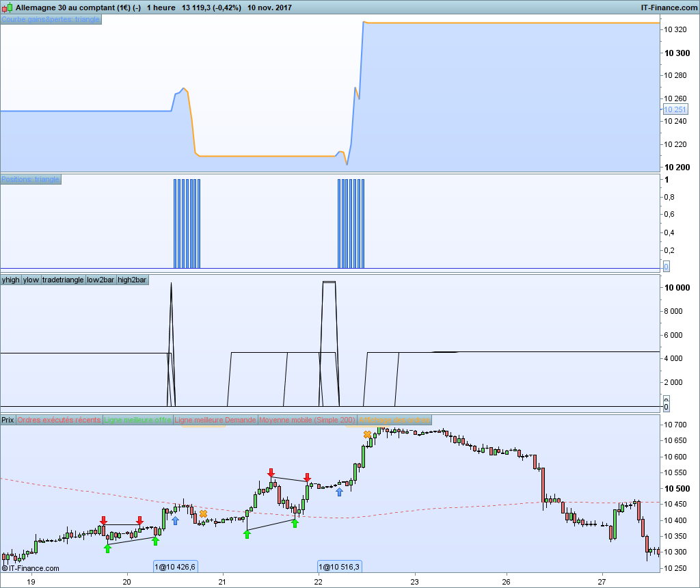Click the Ordres exécutés récents label
Image resolution: width=700 pixels, height=588 pixels.
click(x=59, y=420)
